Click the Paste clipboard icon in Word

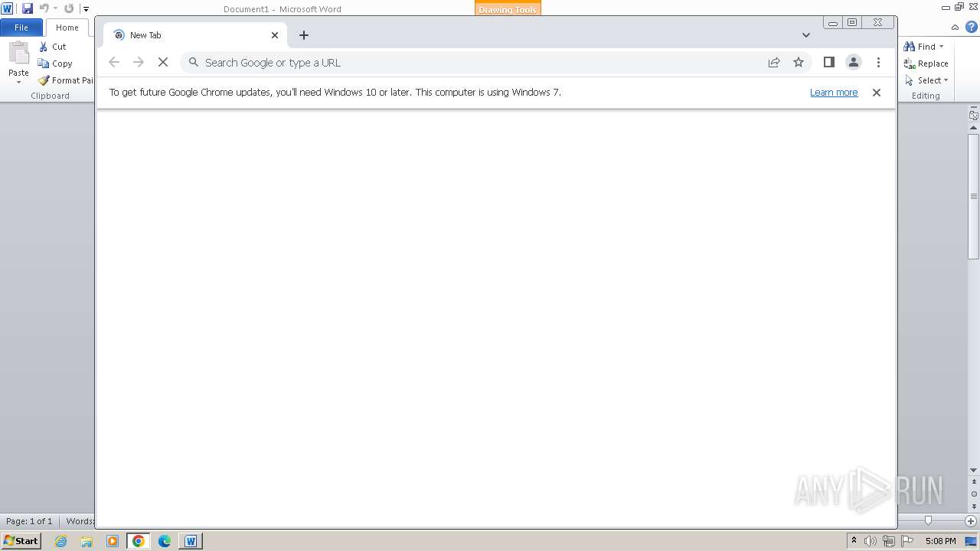(x=18, y=54)
